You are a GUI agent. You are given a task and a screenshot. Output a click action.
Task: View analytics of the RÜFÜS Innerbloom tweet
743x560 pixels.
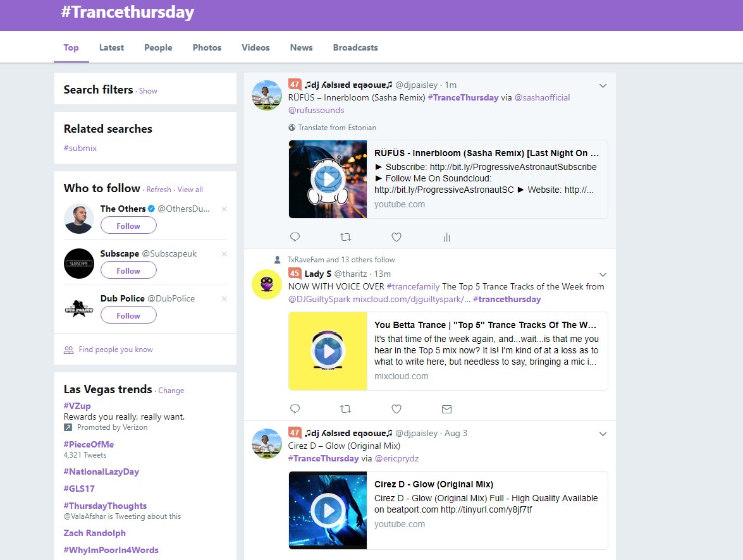(446, 238)
